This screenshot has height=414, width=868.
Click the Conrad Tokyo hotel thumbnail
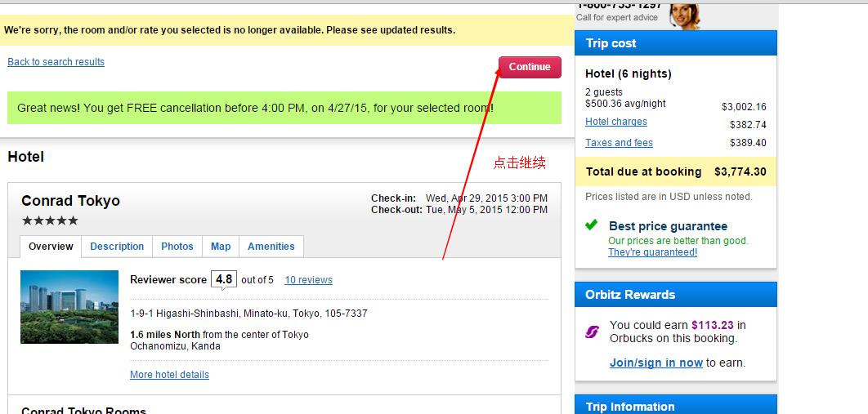point(58,307)
